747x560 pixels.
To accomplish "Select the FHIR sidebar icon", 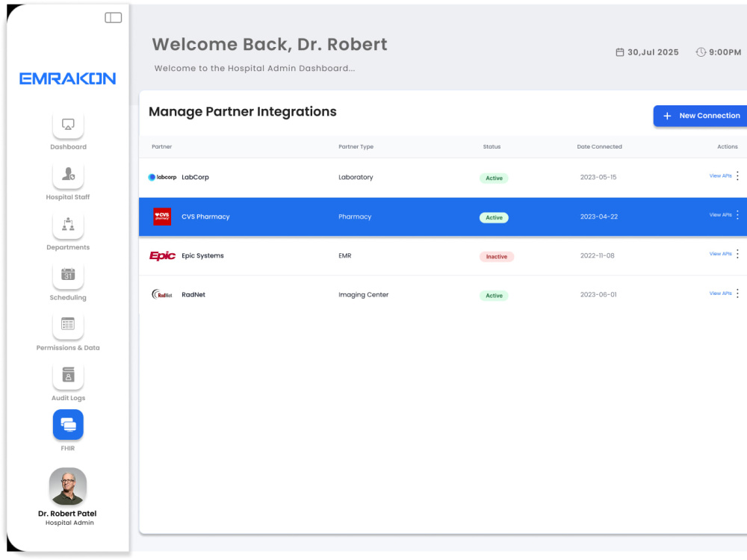I will [68, 424].
